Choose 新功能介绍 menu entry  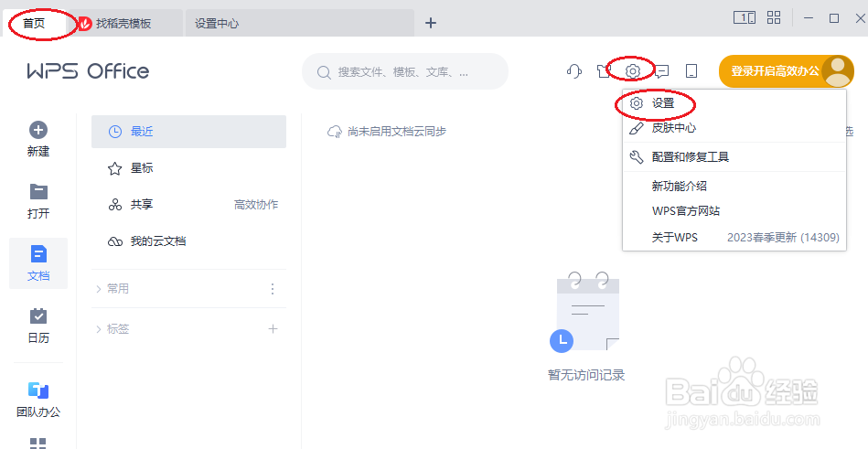pyautogui.click(x=734, y=186)
